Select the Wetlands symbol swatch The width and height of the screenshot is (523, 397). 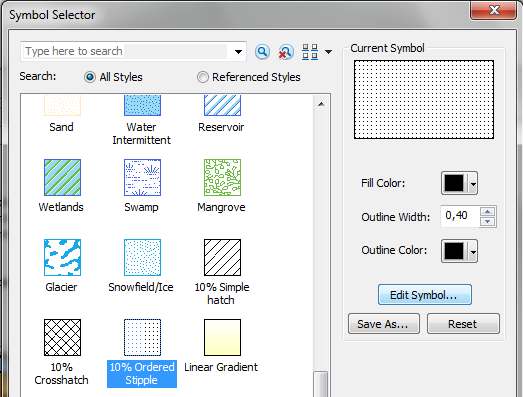coord(62,177)
